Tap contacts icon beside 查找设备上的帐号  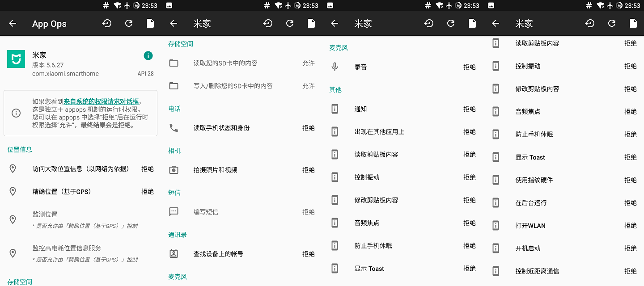click(x=174, y=254)
